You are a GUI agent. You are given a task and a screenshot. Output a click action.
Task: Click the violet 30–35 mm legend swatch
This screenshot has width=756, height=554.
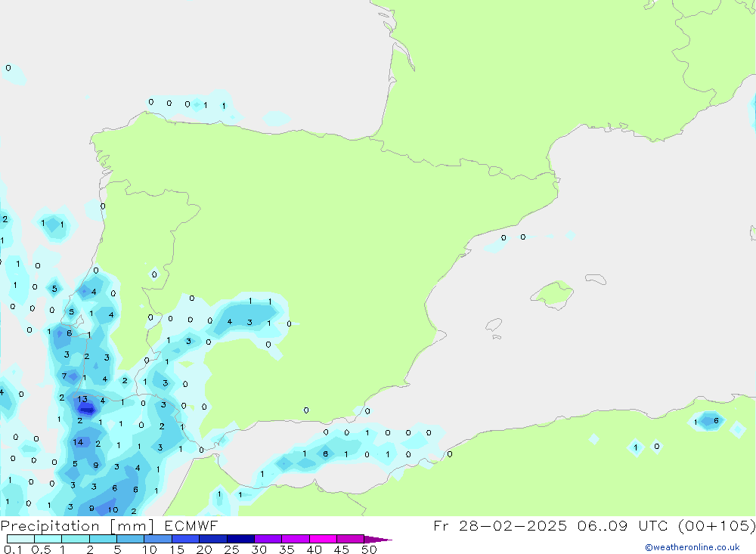click(268, 539)
